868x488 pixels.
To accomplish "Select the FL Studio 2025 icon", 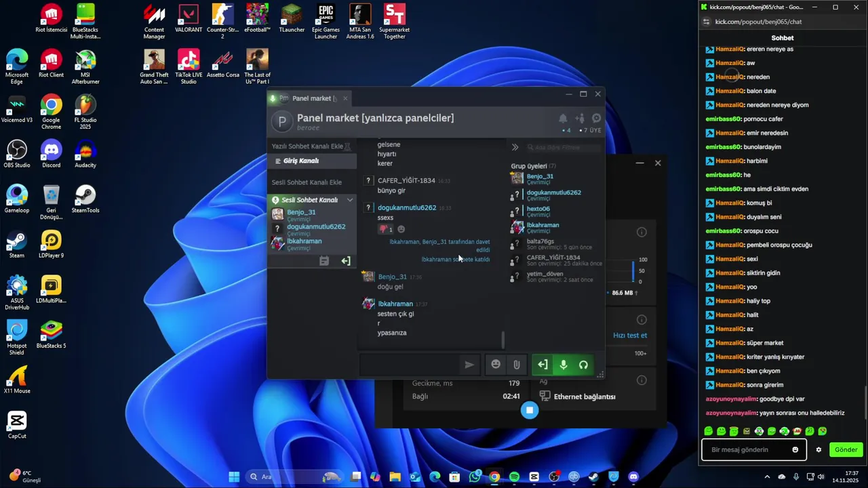I will tap(85, 112).
